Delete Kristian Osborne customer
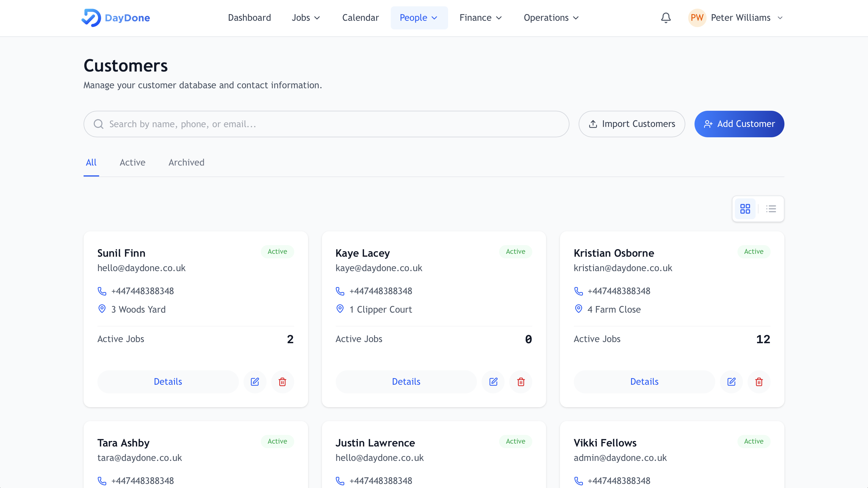This screenshot has width=868, height=488. 759,382
